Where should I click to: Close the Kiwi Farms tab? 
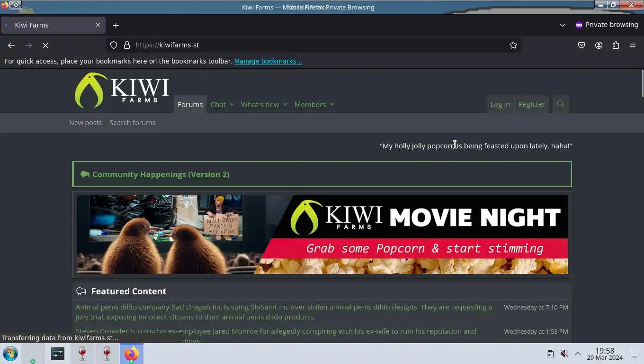[98, 25]
